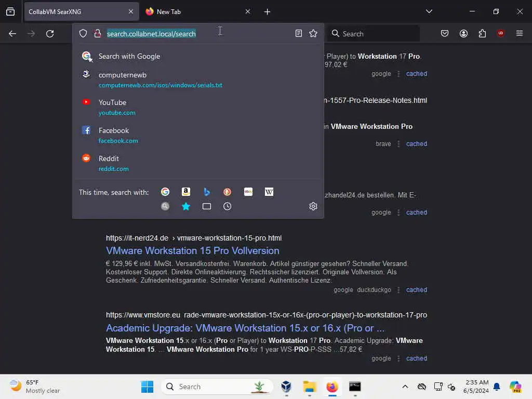Screen dimensions: 532x399
Task: Search this time with Google icon
Action: click(165, 192)
